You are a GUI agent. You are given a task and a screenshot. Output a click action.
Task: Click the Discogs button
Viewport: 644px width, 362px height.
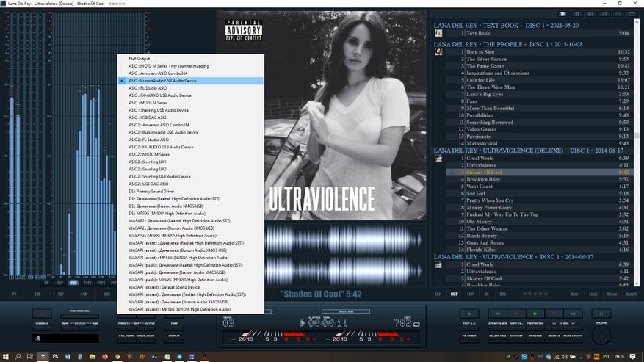[x=554, y=341]
